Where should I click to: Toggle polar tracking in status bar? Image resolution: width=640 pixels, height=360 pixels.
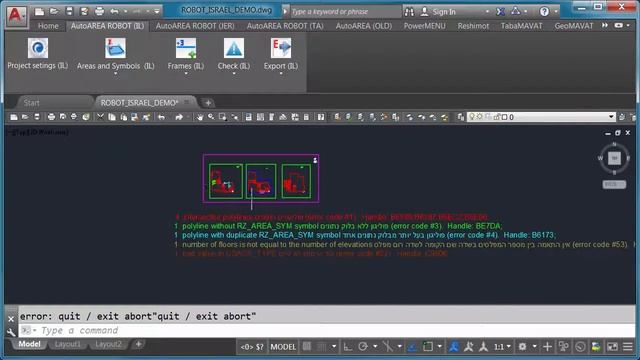click(x=363, y=347)
